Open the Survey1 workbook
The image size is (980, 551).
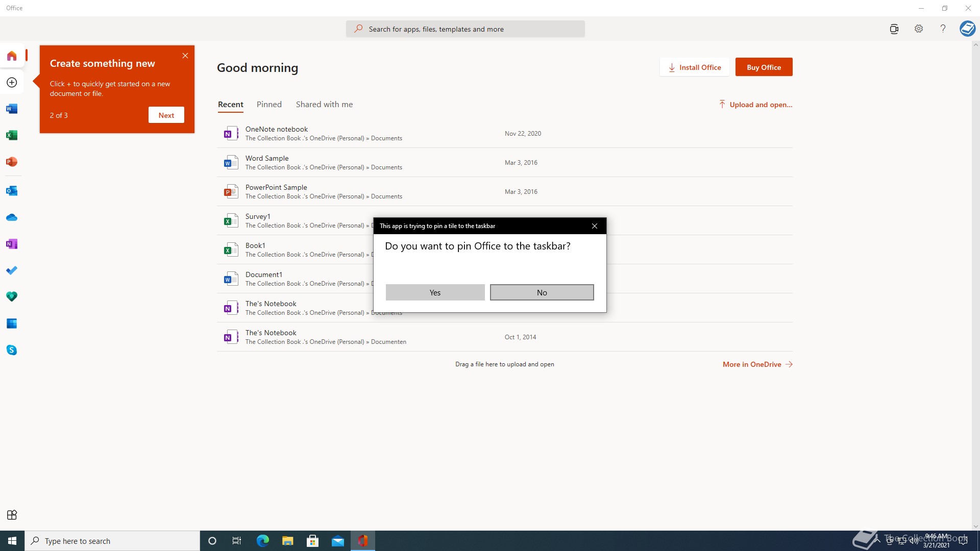coord(295,221)
